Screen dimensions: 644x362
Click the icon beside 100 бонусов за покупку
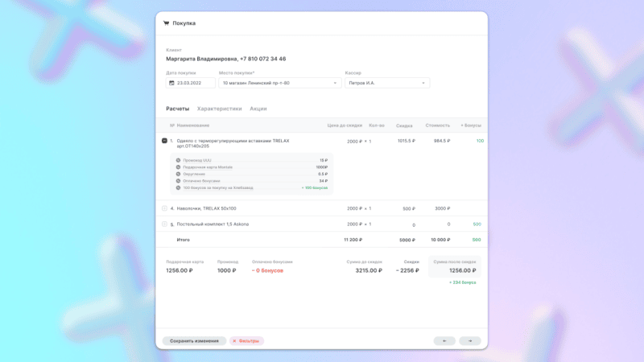pos(178,187)
